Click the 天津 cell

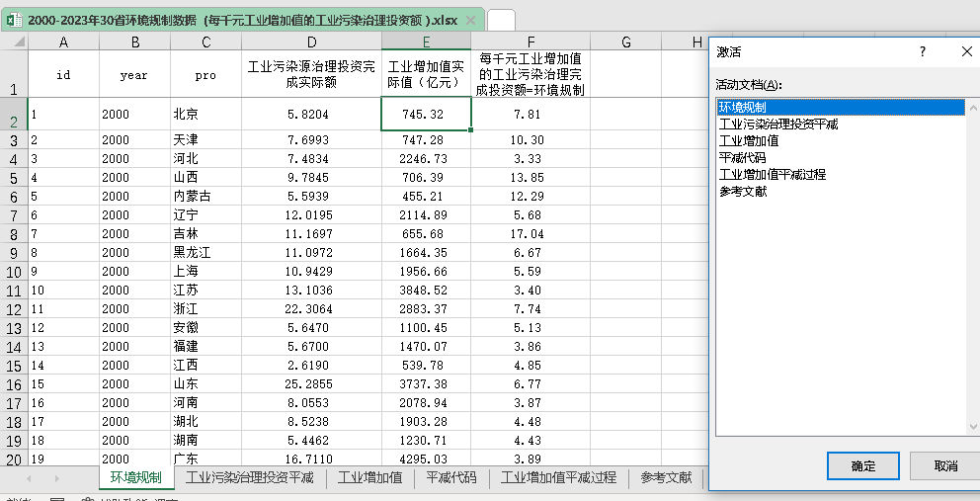(x=206, y=139)
